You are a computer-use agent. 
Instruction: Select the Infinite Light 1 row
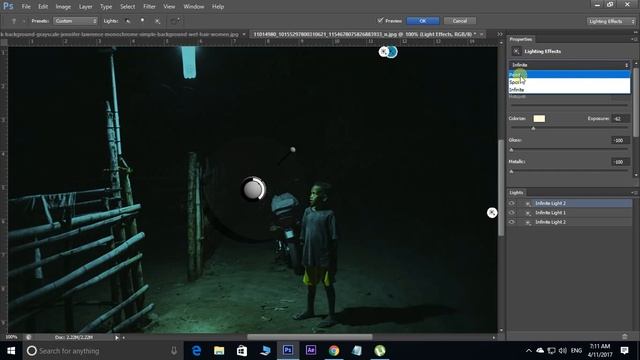(x=569, y=213)
